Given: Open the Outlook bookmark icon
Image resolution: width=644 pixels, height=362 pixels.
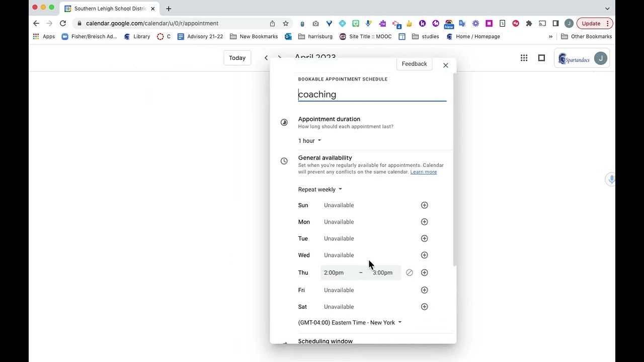Looking at the screenshot, I should [288, 37].
